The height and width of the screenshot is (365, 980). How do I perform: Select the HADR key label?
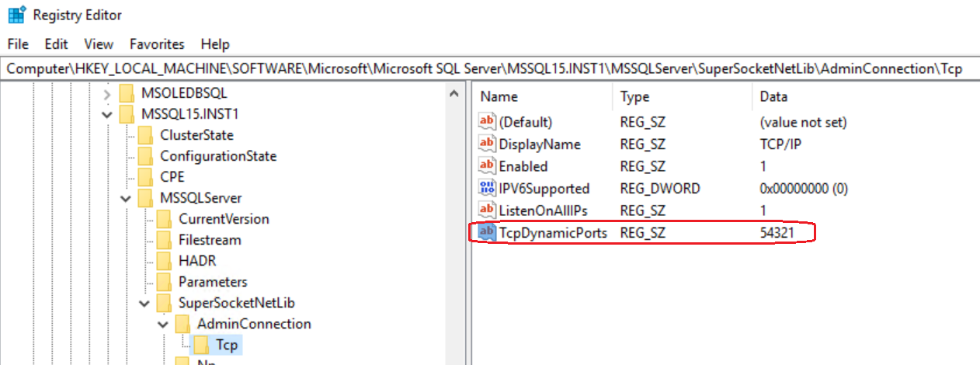pyautogui.click(x=197, y=261)
